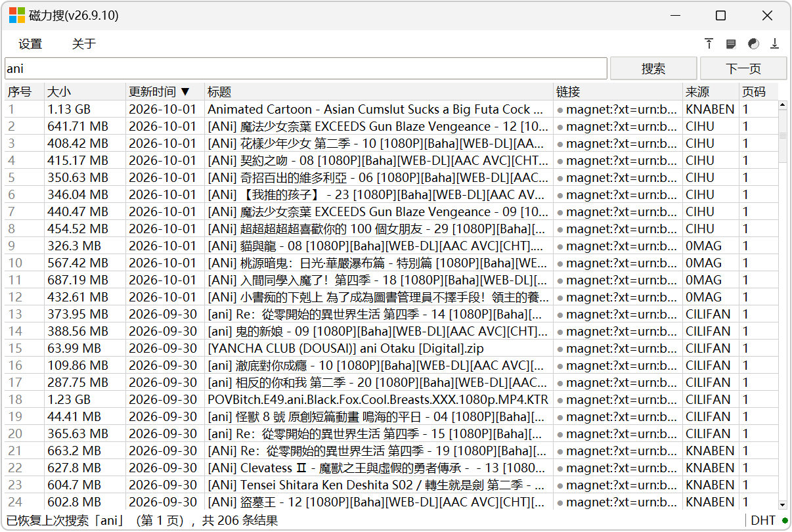Click the CIHU source in 花樣少年少女 row

point(700,143)
